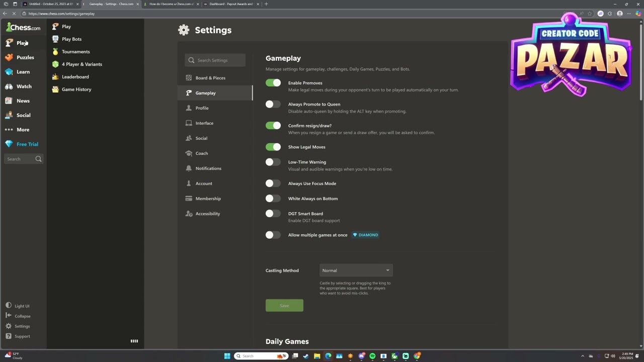
Task: Click the Leaderboard icon
Action: (55, 76)
